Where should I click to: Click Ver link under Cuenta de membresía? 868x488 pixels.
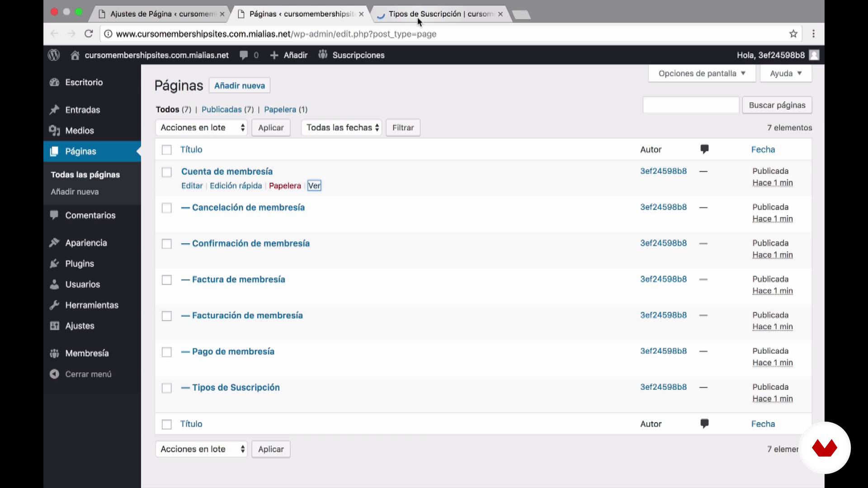pyautogui.click(x=314, y=186)
